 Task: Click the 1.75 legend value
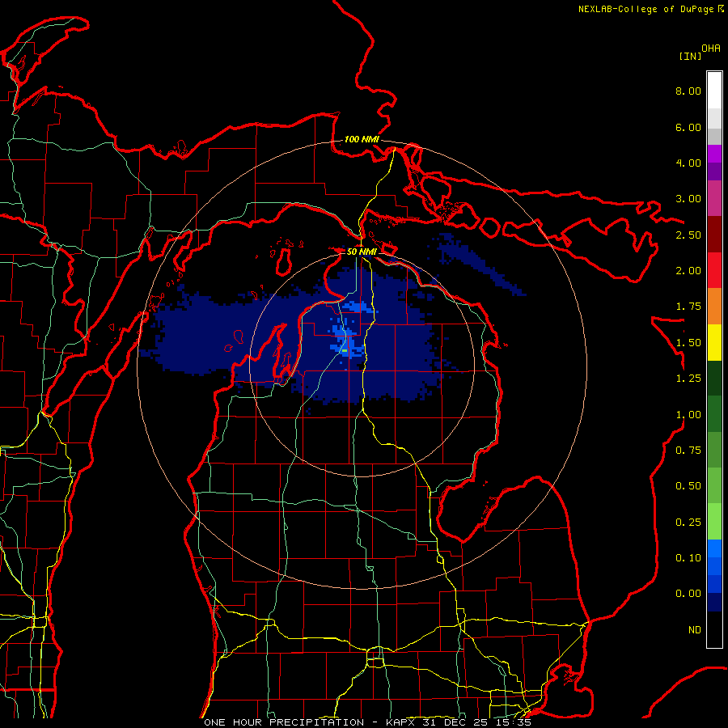688,307
